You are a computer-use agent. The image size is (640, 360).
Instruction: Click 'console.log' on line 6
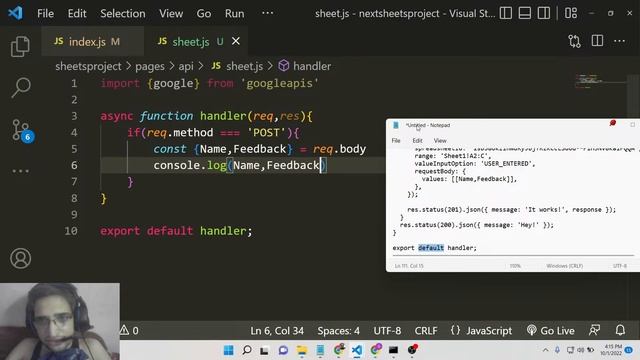pyautogui.click(x=190, y=165)
